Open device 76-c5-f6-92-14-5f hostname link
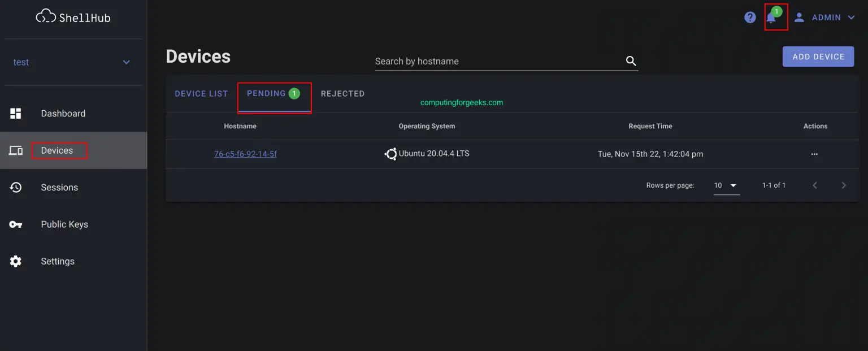This screenshot has width=868, height=351. pyautogui.click(x=245, y=154)
